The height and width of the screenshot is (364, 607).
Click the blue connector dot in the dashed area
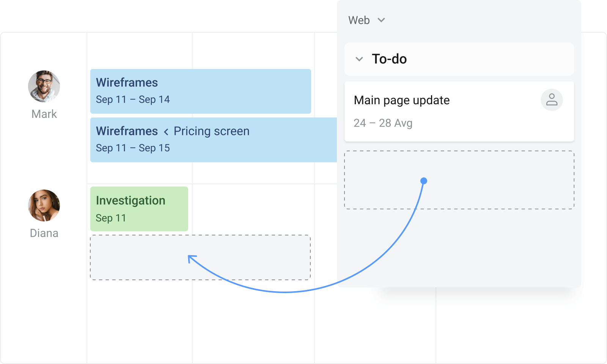point(424,181)
